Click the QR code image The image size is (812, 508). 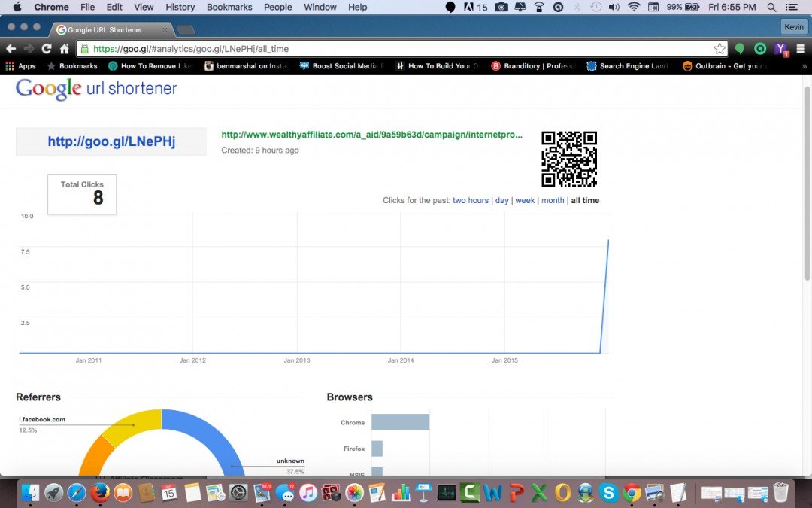(569, 159)
